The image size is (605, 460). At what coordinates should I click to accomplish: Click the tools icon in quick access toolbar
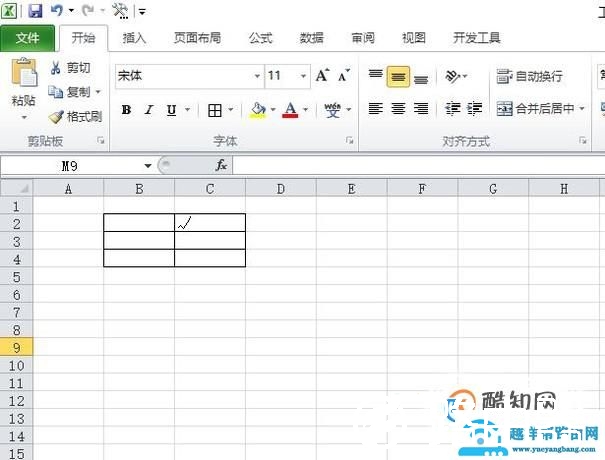[120, 10]
